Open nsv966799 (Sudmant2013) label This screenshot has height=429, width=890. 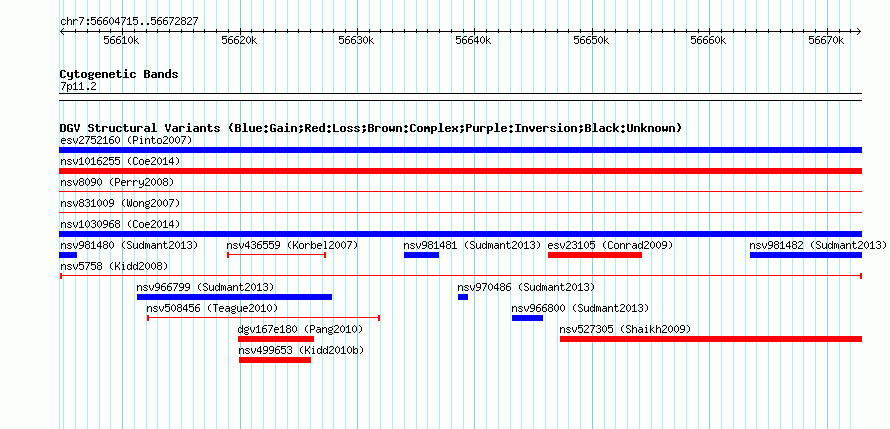205,287
